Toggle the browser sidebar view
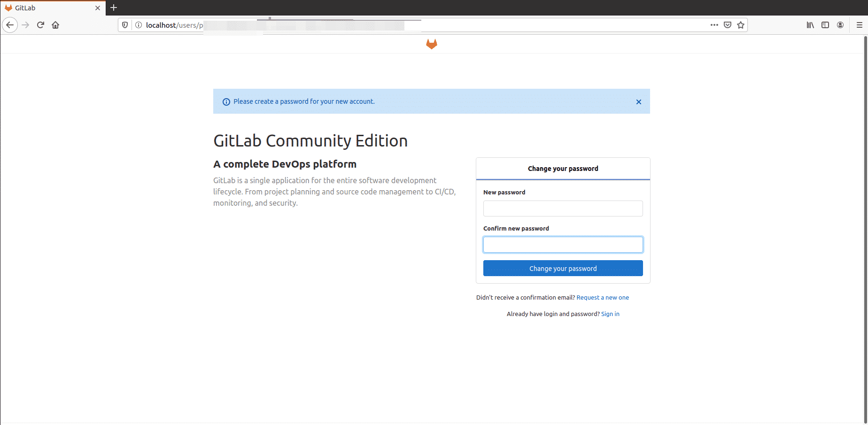The height and width of the screenshot is (425, 868). pos(825,25)
